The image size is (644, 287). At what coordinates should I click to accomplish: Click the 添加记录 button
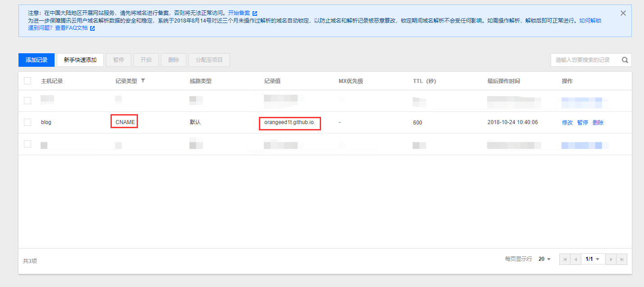click(x=37, y=60)
